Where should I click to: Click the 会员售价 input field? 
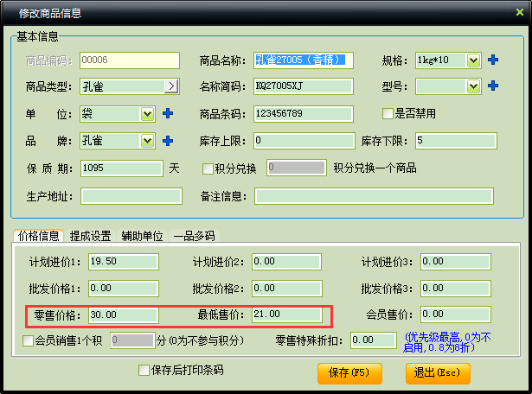(x=456, y=315)
